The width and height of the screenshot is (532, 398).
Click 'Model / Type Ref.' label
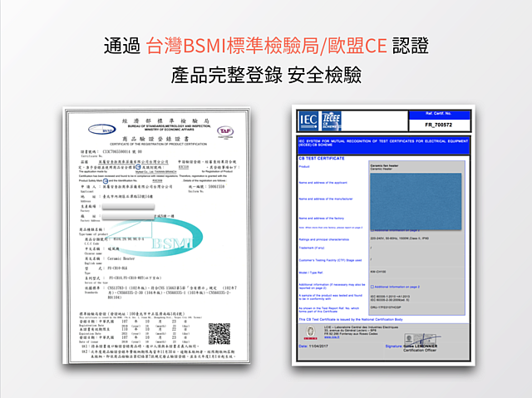pyautogui.click(x=311, y=273)
